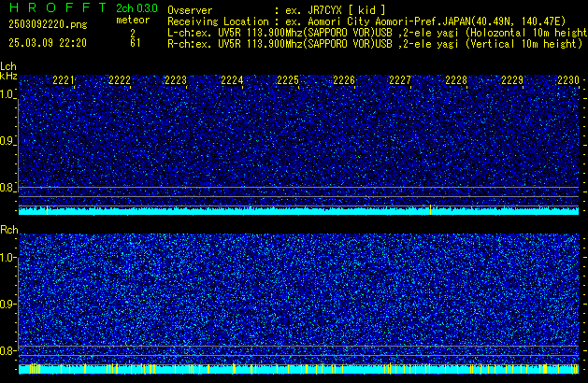
Task: Click the 0.9 frequency label on Lch axis
Action: tap(7, 141)
